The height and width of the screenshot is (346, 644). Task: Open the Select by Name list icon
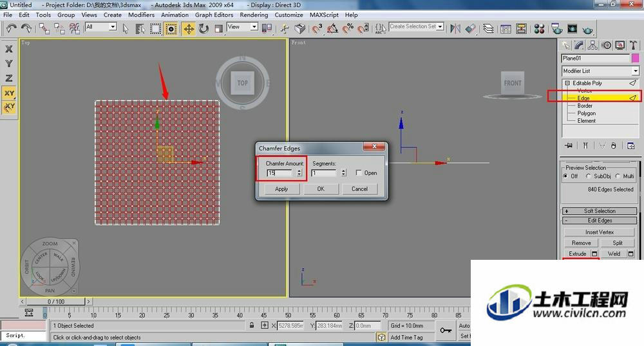coord(140,28)
